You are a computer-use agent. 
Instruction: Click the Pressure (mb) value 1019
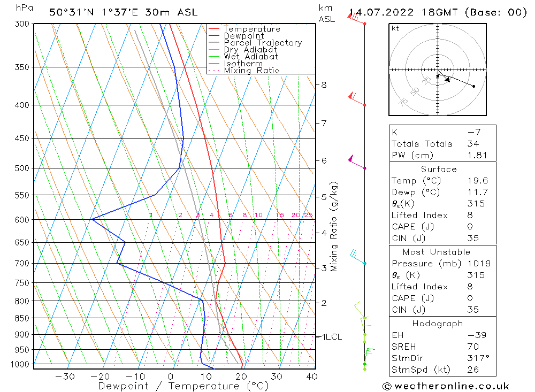(479, 263)
